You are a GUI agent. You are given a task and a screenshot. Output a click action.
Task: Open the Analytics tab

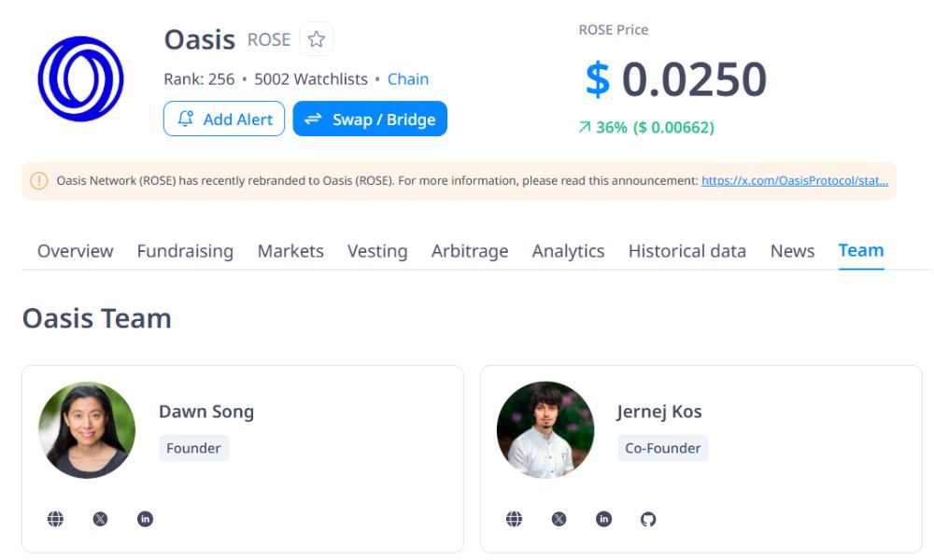(568, 251)
